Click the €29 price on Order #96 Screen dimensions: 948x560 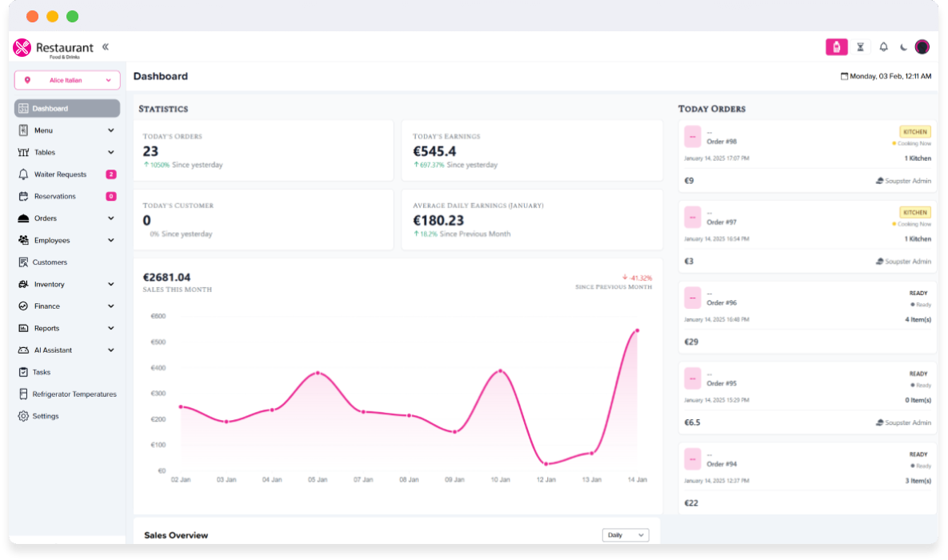tap(691, 342)
